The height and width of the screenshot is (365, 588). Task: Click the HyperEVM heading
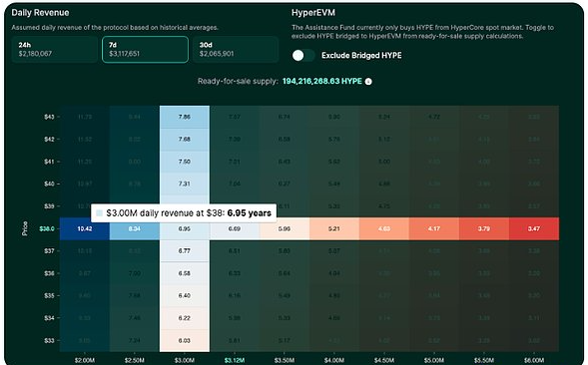point(313,13)
